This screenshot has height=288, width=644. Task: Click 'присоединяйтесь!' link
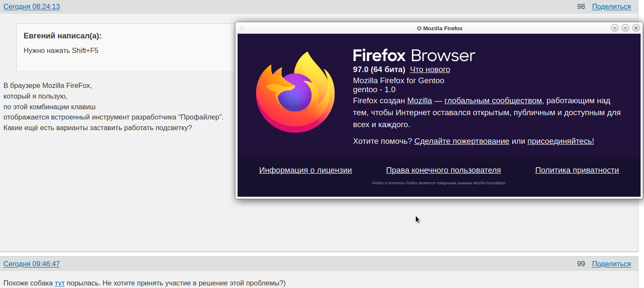(561, 141)
